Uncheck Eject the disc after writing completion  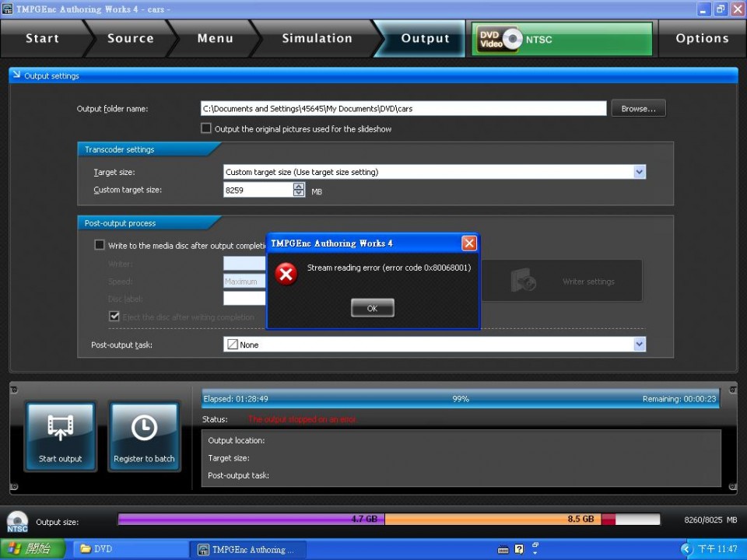pyautogui.click(x=114, y=317)
